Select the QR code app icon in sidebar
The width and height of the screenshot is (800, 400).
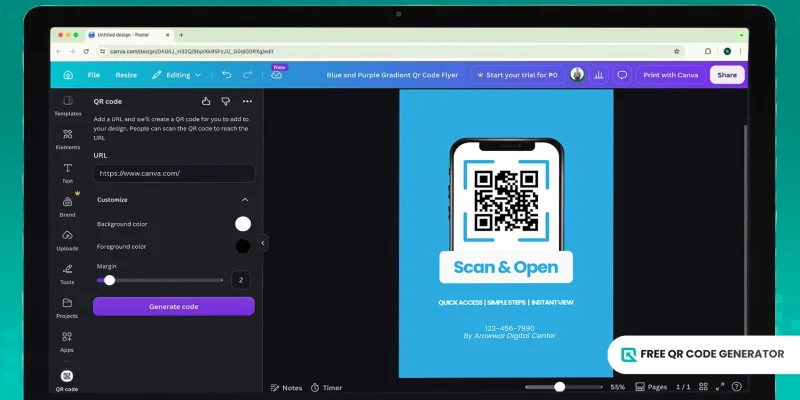pyautogui.click(x=67, y=381)
